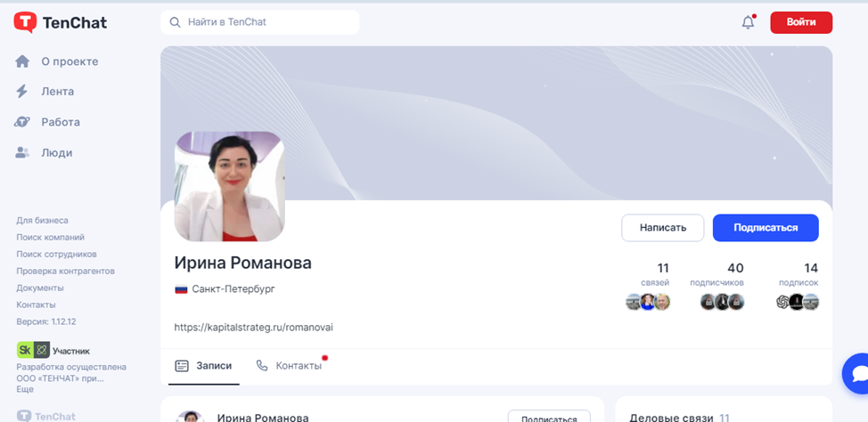
Task: Switch to the Контакты tab
Action: pyautogui.click(x=290, y=366)
